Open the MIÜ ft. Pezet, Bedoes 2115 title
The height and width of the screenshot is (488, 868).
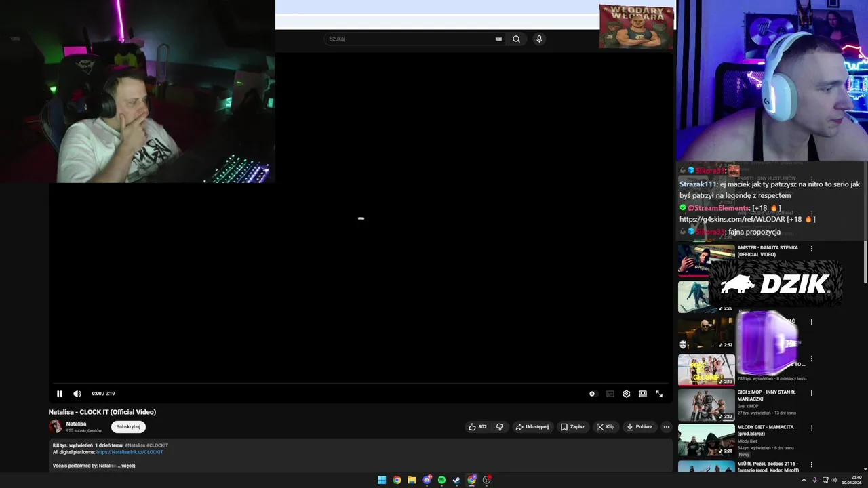(768, 467)
